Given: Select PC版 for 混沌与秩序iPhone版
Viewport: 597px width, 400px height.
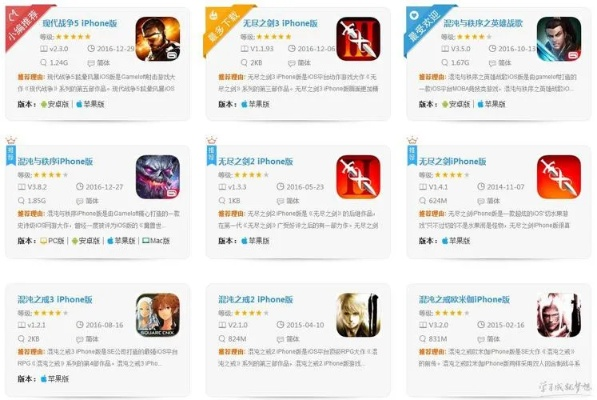Looking at the screenshot, I should pyautogui.click(x=52, y=241).
